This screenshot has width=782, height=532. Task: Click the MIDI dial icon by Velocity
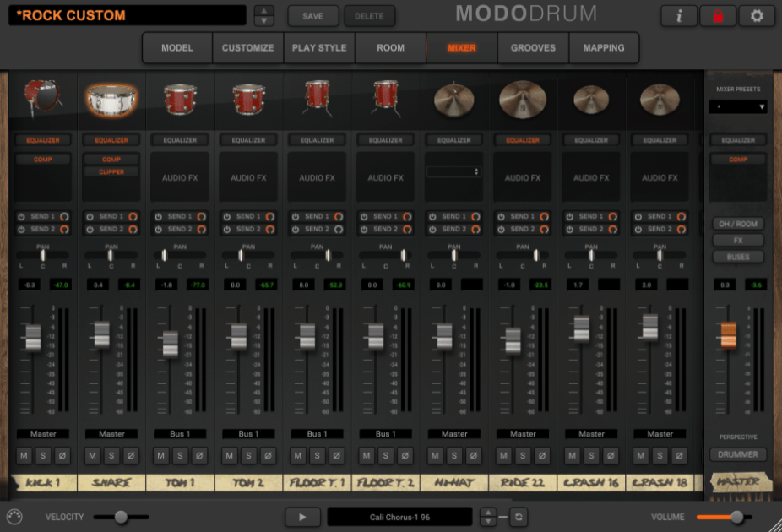[14, 517]
